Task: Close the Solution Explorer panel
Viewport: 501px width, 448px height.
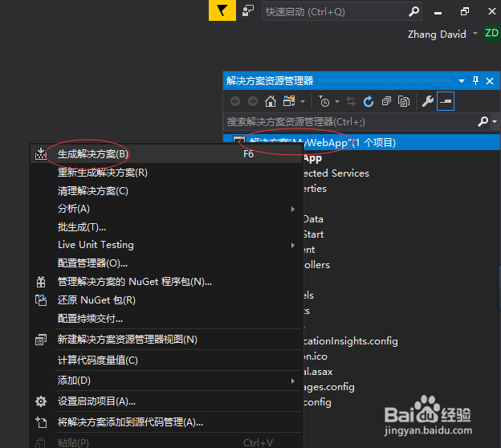Action: 490,81
